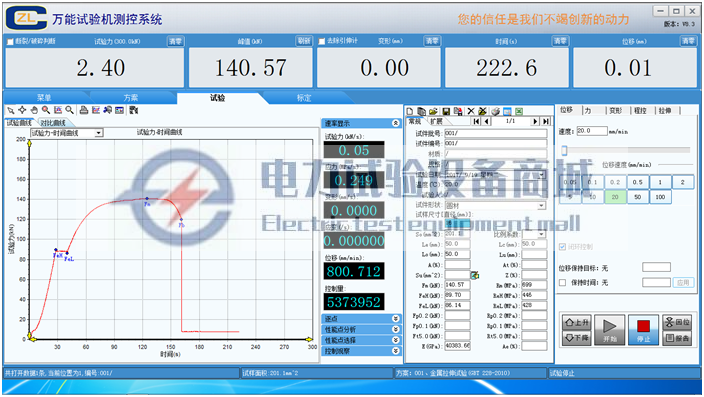Switch to the 标定 tab
This screenshot has width=704, height=397.
304,98
